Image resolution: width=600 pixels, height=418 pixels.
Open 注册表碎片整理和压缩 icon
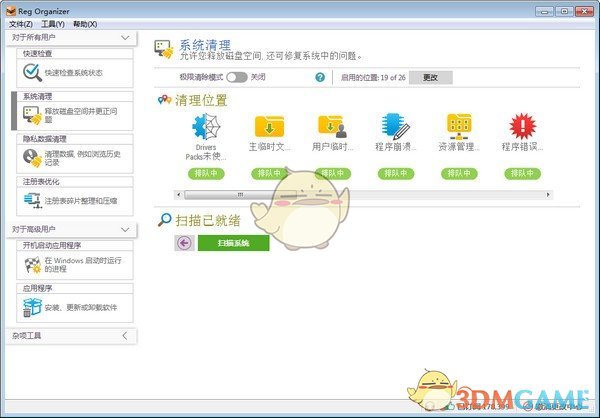tap(32, 201)
